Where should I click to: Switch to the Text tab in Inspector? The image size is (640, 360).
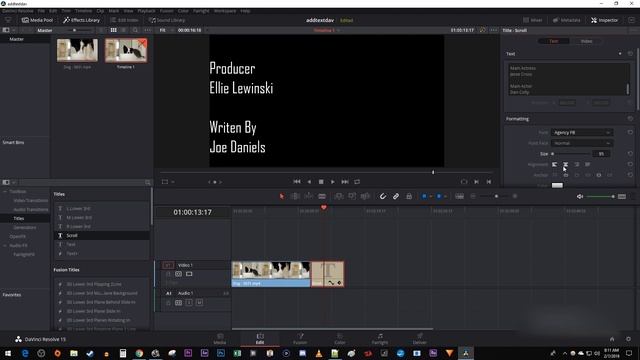coord(553,41)
